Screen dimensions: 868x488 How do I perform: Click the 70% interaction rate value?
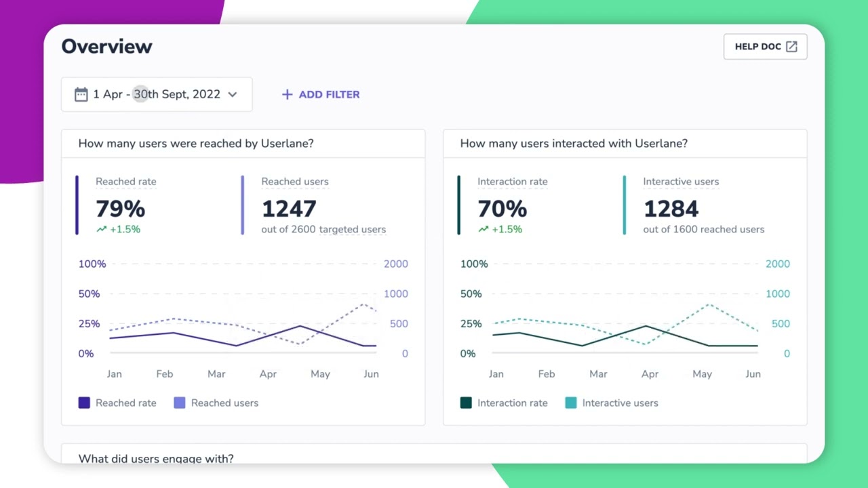tap(502, 209)
